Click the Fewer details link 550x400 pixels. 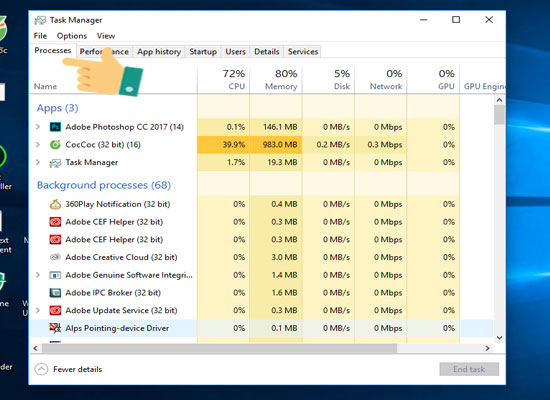click(x=78, y=369)
